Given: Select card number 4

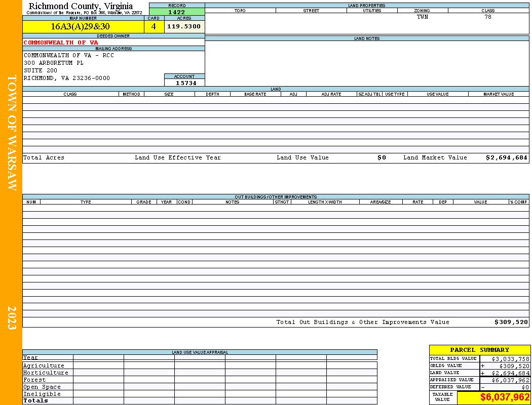Looking at the screenshot, I should (x=154, y=26).
